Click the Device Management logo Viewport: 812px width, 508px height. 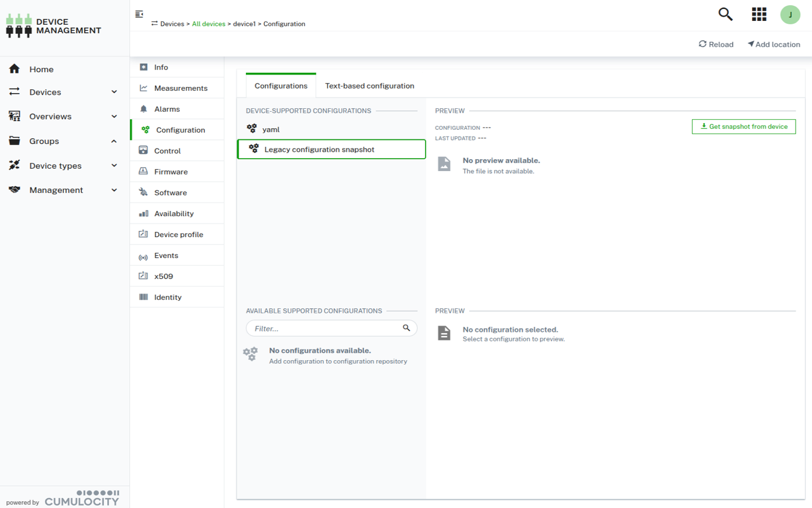54,25
